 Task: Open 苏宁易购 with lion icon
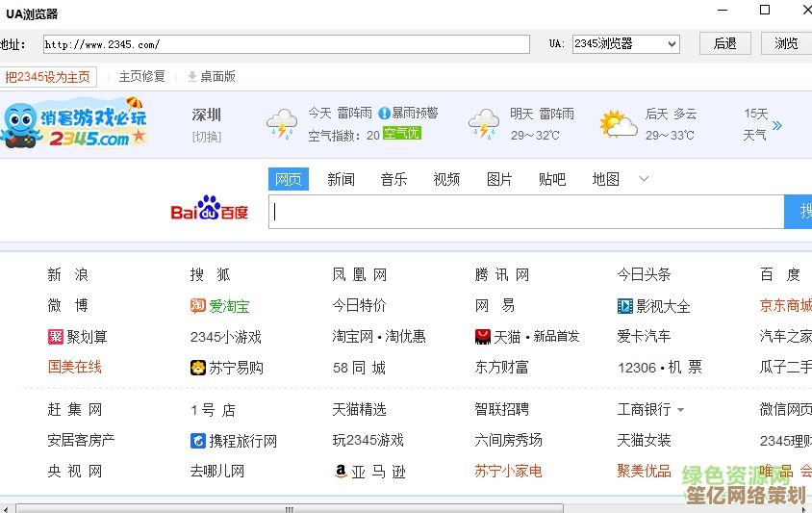[227, 368]
